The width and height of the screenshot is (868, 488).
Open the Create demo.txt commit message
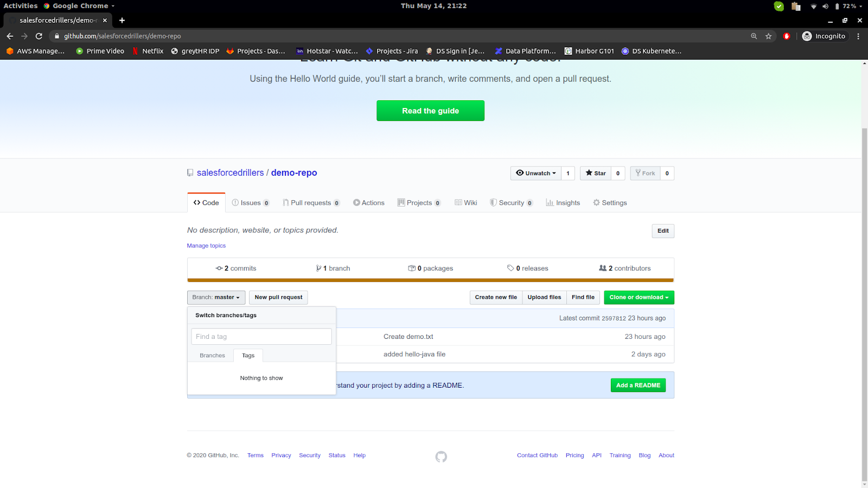click(x=409, y=337)
